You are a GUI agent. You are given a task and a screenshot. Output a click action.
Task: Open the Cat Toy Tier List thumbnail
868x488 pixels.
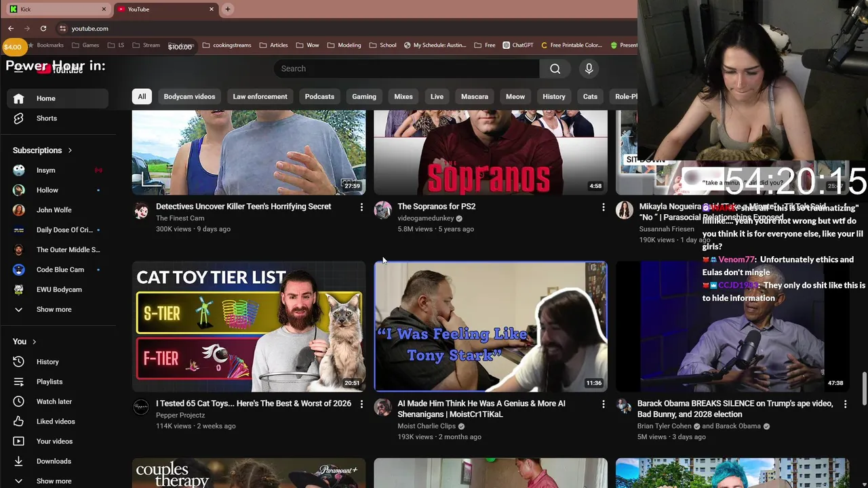(x=249, y=327)
